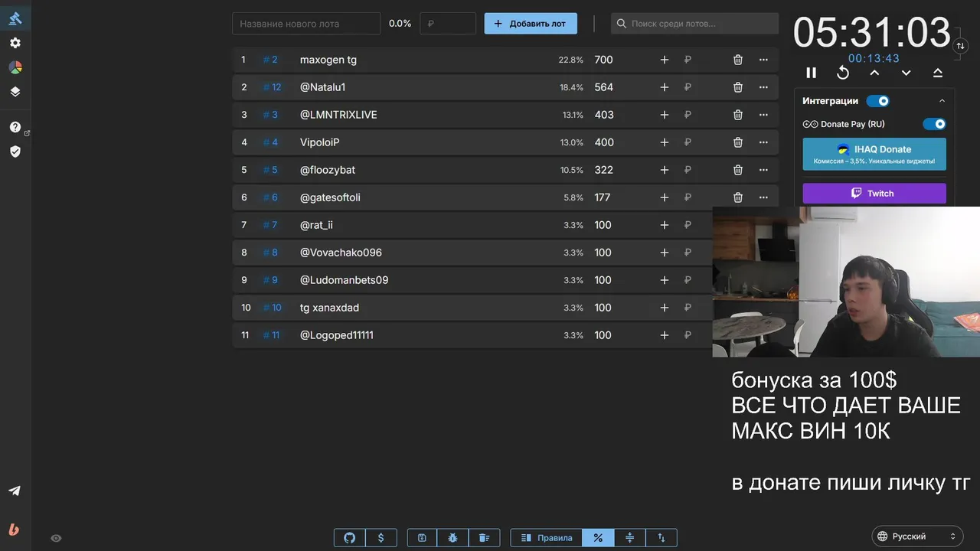The image size is (980, 551).
Task: Click the ruble amount field on VipoloiP row
Action: point(701,142)
